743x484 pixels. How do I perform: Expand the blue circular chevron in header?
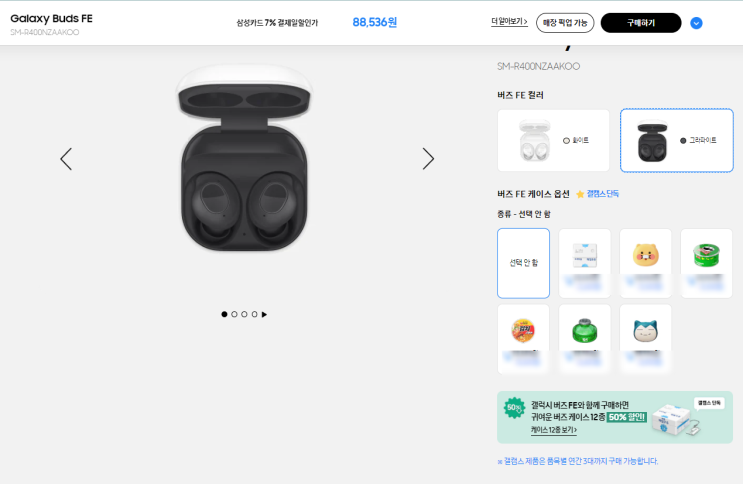click(696, 23)
